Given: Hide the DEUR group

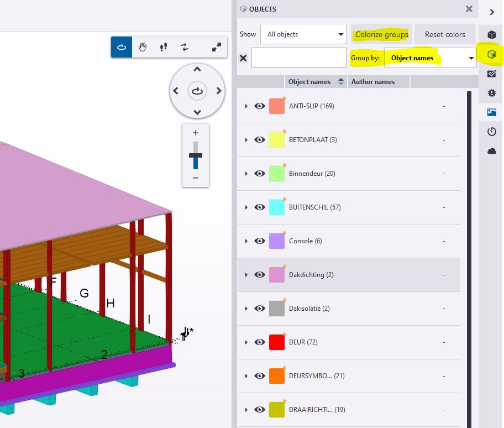Looking at the screenshot, I should point(260,342).
